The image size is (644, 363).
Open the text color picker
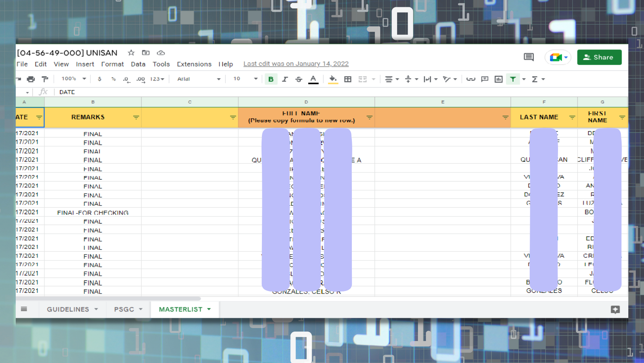pos(313,79)
